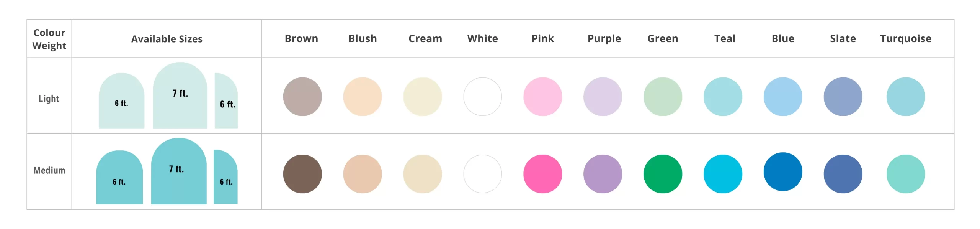The image size is (980, 229).
Task: Choose the Light Slate colour circle
Action: 843,97
